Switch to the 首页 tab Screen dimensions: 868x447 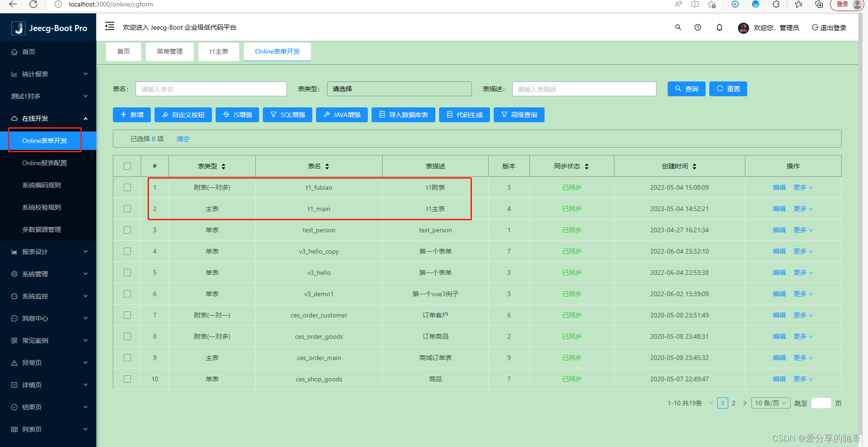(x=124, y=51)
